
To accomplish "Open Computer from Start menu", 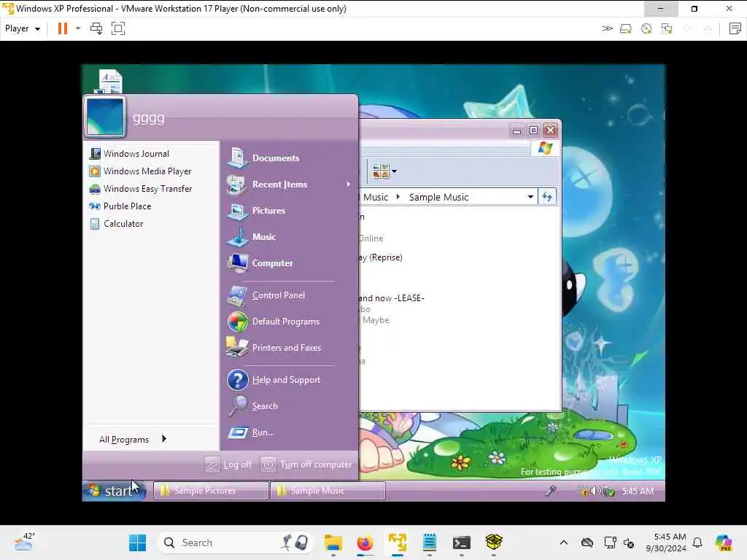I will pos(260,262).
